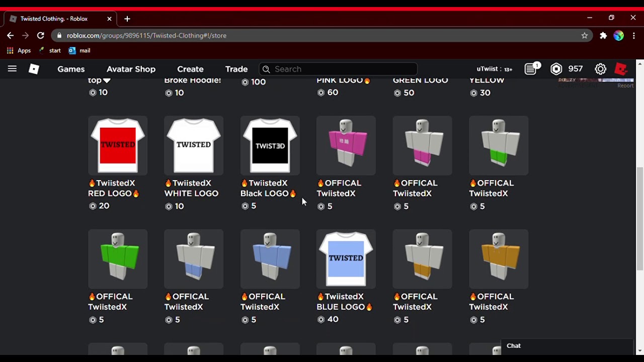Open the blue pants avatar thumbnail
This screenshot has width=644, height=362.
[194, 259]
